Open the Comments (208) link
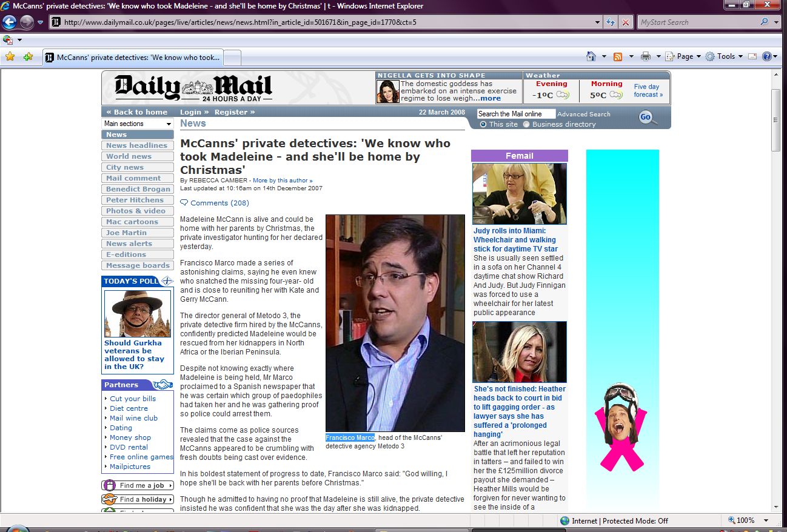The image size is (787, 532). click(x=219, y=203)
